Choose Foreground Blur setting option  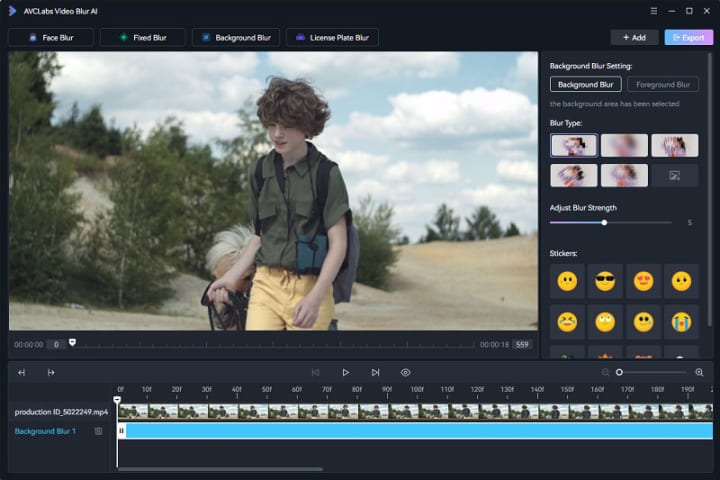tap(663, 85)
